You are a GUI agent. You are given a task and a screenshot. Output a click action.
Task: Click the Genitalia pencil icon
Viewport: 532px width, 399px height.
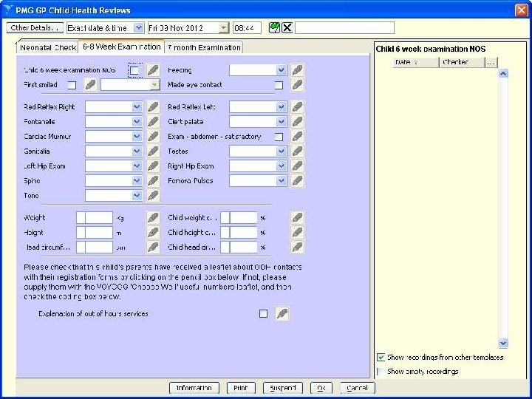pyautogui.click(x=153, y=151)
